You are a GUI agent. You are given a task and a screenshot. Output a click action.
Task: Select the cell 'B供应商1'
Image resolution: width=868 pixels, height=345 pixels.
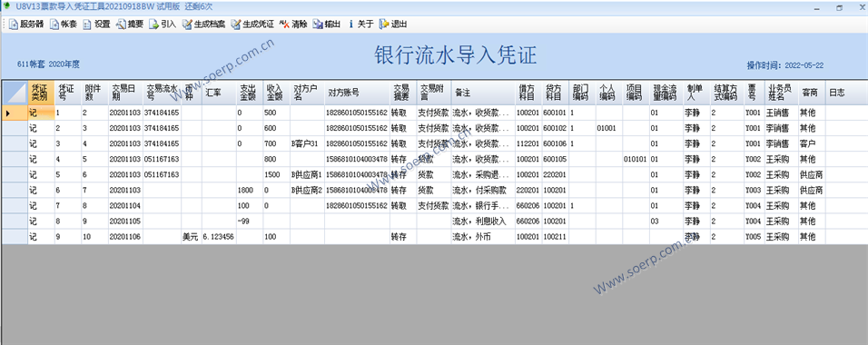pos(307,174)
